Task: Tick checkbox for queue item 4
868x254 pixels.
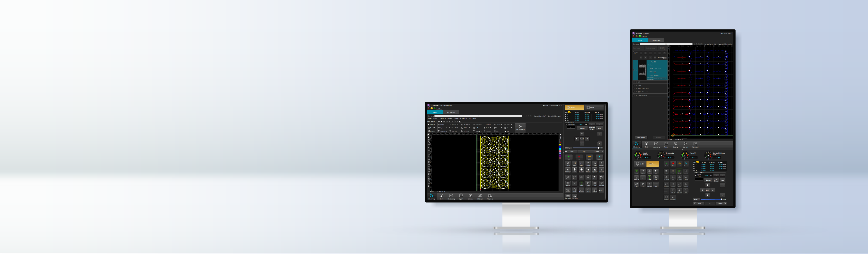Action: (x=634, y=88)
